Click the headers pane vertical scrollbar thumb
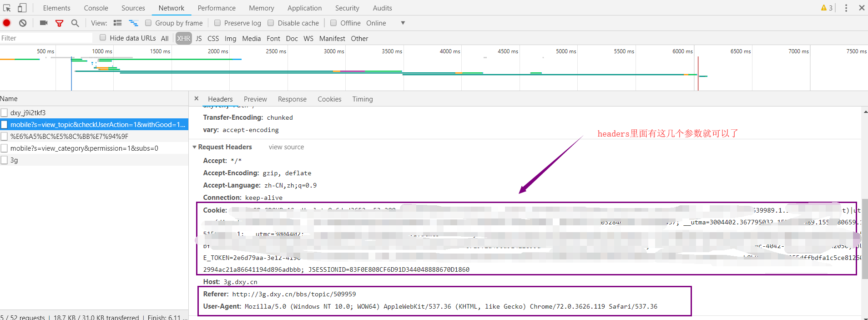This screenshot has height=320, width=868. [x=865, y=238]
